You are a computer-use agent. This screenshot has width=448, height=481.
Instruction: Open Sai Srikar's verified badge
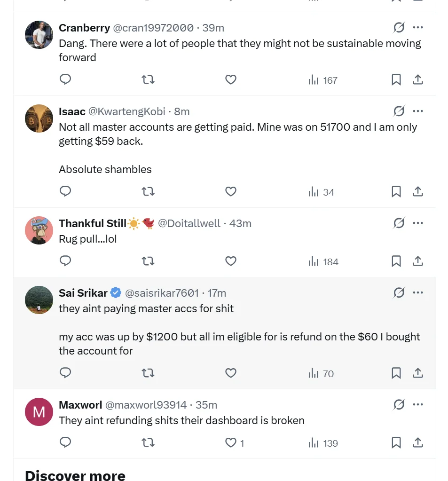[x=115, y=292]
